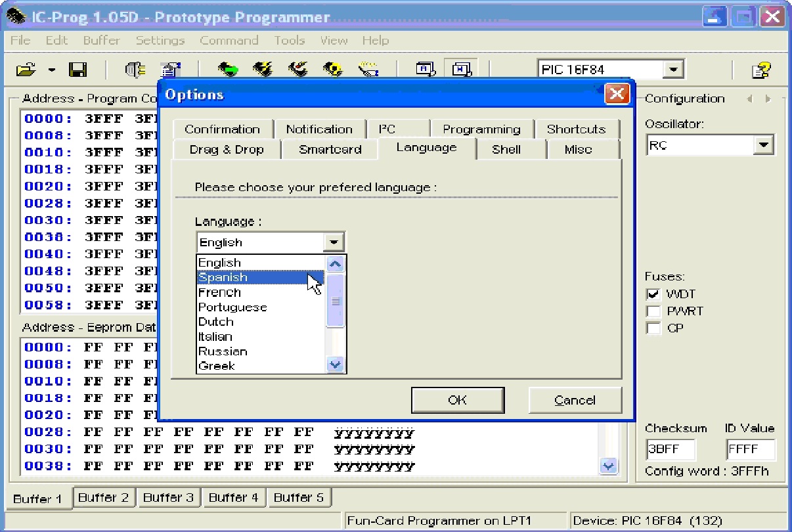This screenshot has width=792, height=532.
Task: Open the Hardware settings chip icon
Action: click(135, 69)
